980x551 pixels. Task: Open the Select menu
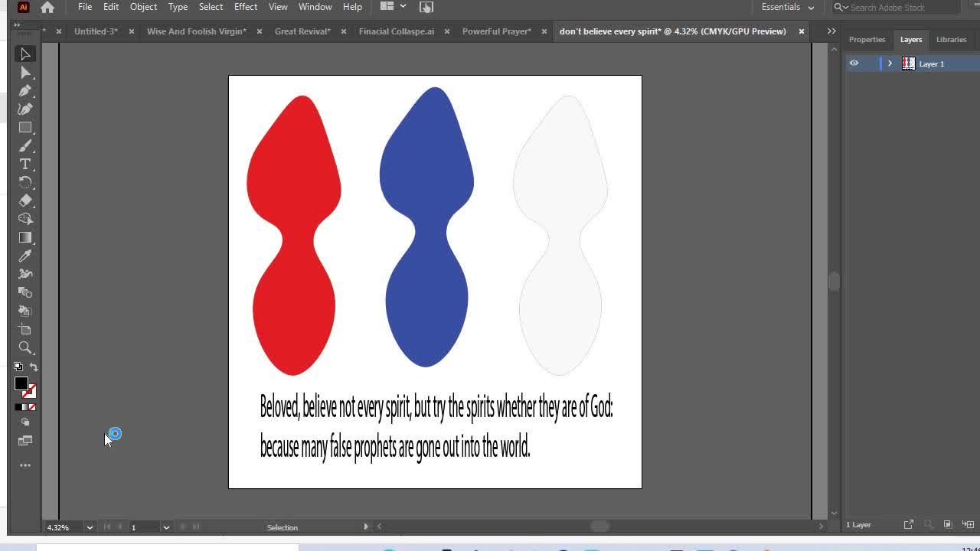(211, 7)
